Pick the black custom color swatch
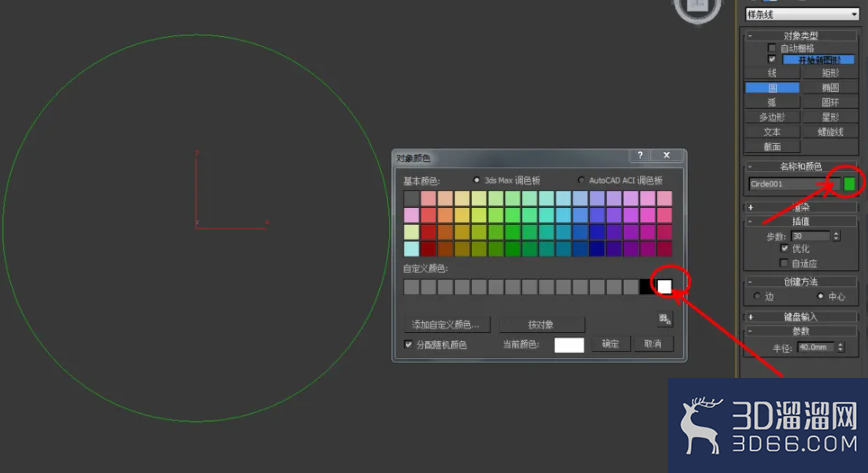The width and height of the screenshot is (868, 473). point(646,286)
